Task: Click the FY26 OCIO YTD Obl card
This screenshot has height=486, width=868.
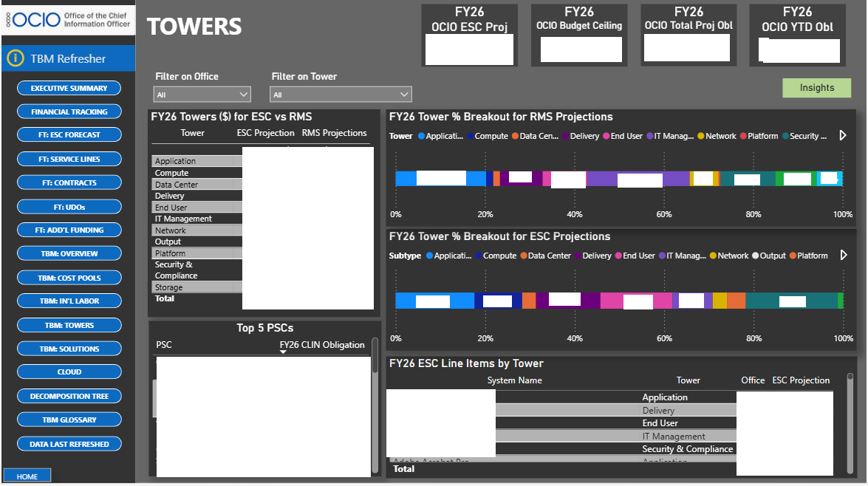Action: coord(798,35)
